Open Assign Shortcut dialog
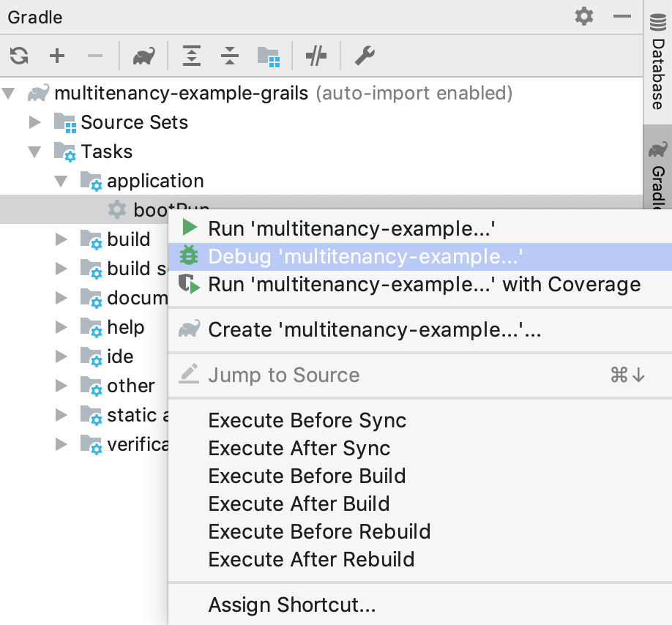 (x=292, y=605)
